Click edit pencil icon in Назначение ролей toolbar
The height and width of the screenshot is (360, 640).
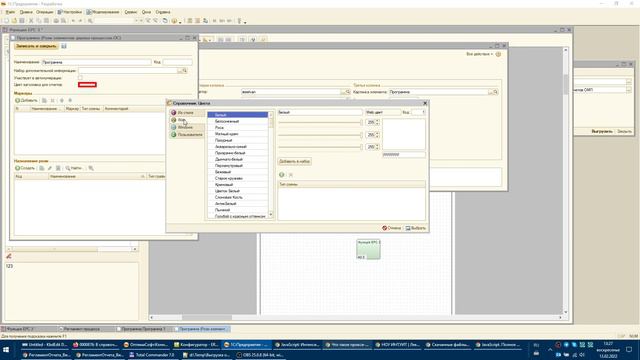pyautogui.click(x=50, y=168)
